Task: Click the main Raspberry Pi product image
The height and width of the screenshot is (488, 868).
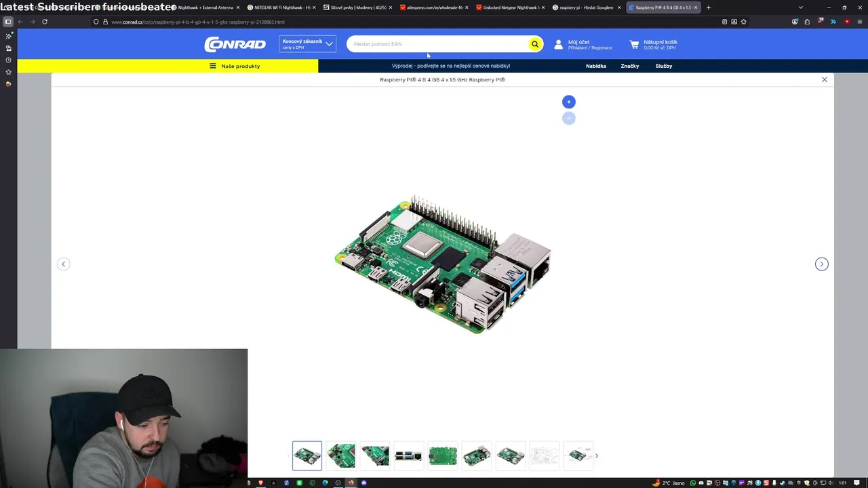Action: (443, 264)
